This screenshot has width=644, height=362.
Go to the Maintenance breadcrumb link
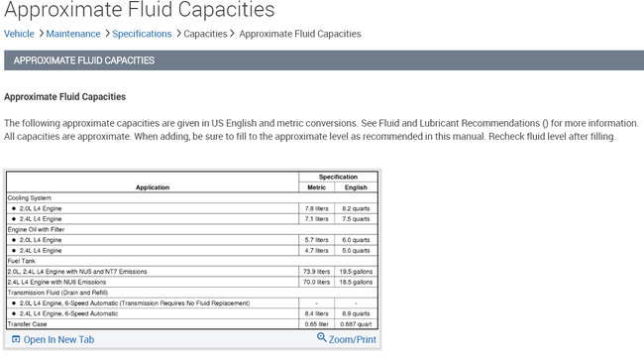click(x=73, y=34)
